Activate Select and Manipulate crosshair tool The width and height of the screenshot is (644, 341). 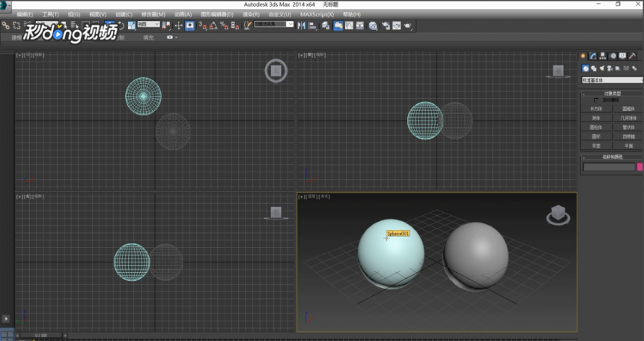coord(179,25)
